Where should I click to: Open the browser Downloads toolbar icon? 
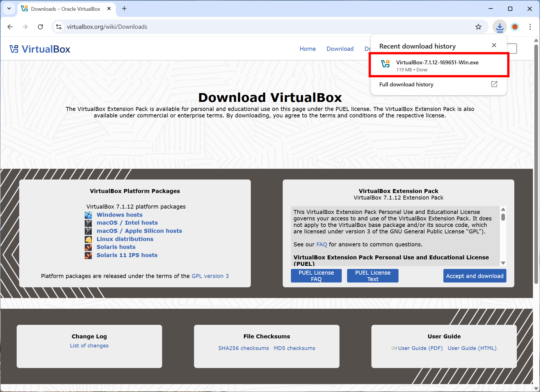500,27
